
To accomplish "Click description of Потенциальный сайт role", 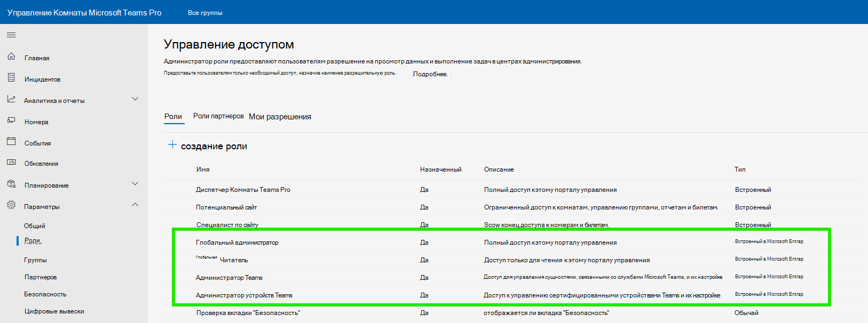I will pos(601,207).
